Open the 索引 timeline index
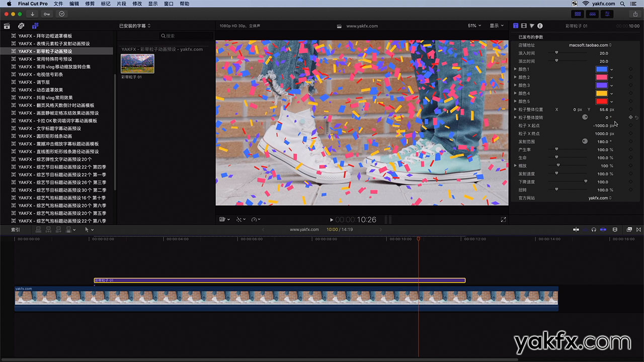This screenshot has height=362, width=644. click(x=16, y=230)
